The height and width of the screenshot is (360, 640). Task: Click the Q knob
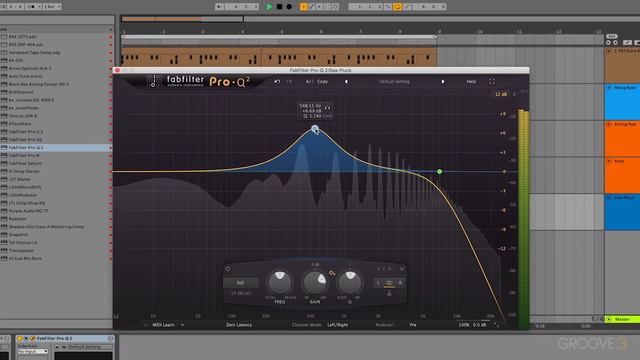pos(350,282)
